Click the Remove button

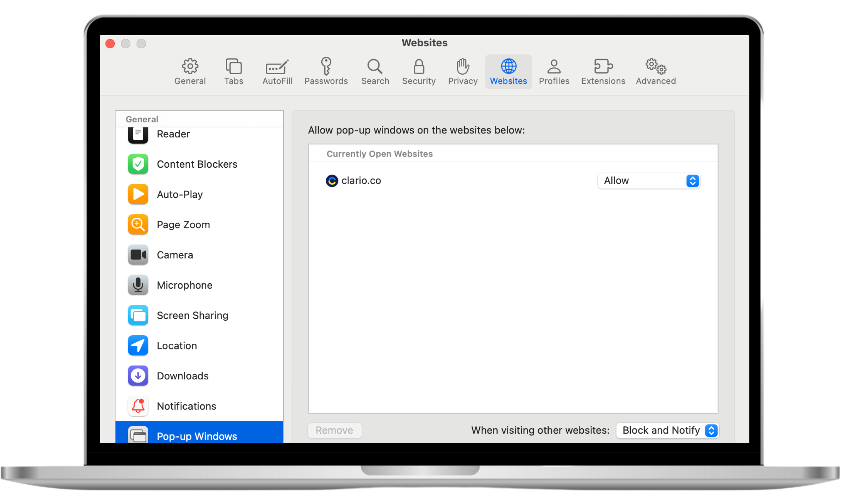click(x=334, y=430)
